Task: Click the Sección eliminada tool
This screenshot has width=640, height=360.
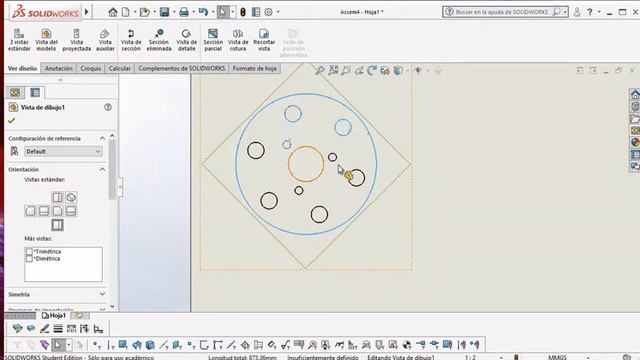Action: click(159, 40)
